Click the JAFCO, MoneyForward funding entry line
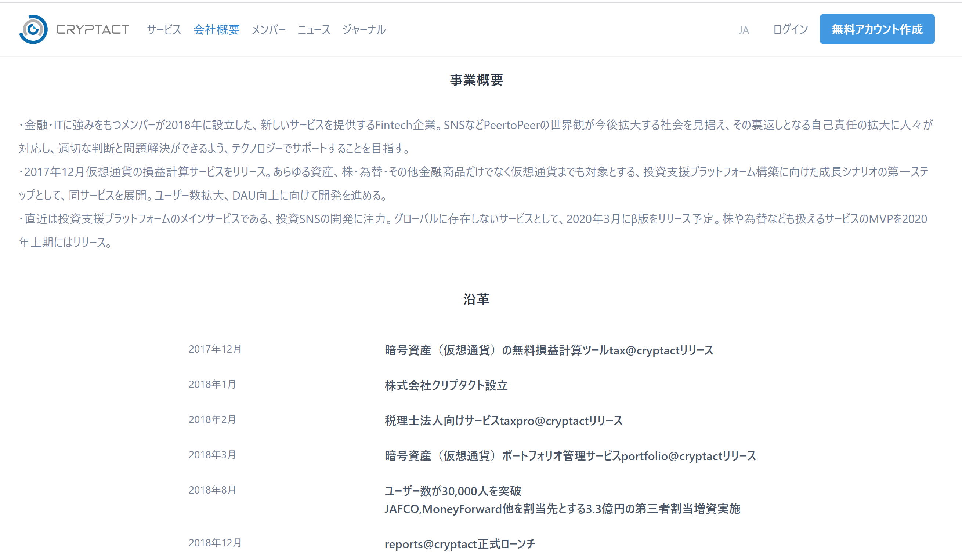962x560 pixels. 562,509
